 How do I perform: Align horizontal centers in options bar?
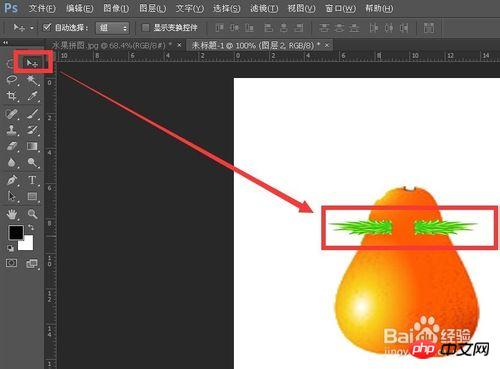(284, 28)
